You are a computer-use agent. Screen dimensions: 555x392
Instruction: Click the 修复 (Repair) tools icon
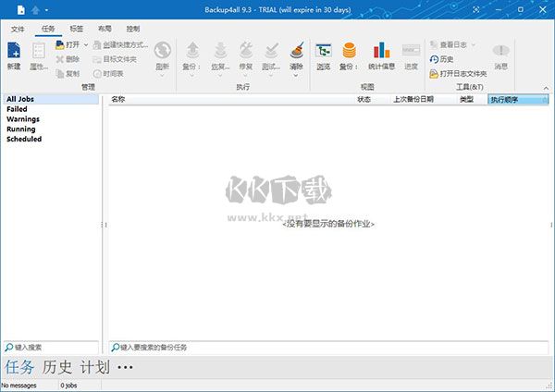[x=246, y=51]
